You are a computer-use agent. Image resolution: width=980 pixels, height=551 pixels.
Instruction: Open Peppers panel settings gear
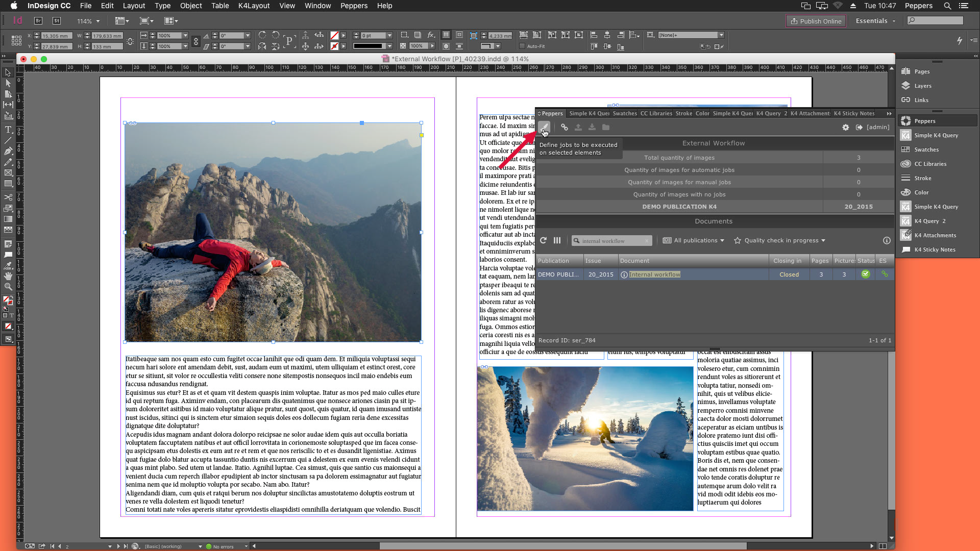click(845, 128)
